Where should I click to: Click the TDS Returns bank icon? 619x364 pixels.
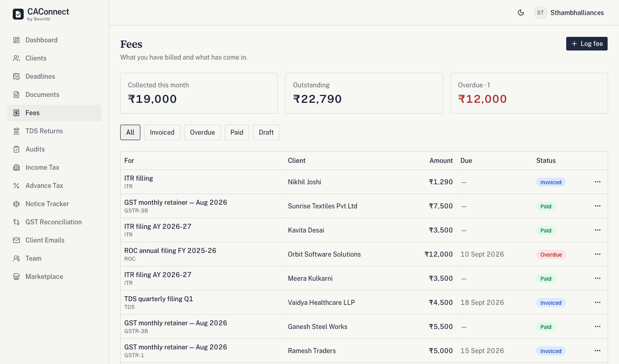click(16, 131)
